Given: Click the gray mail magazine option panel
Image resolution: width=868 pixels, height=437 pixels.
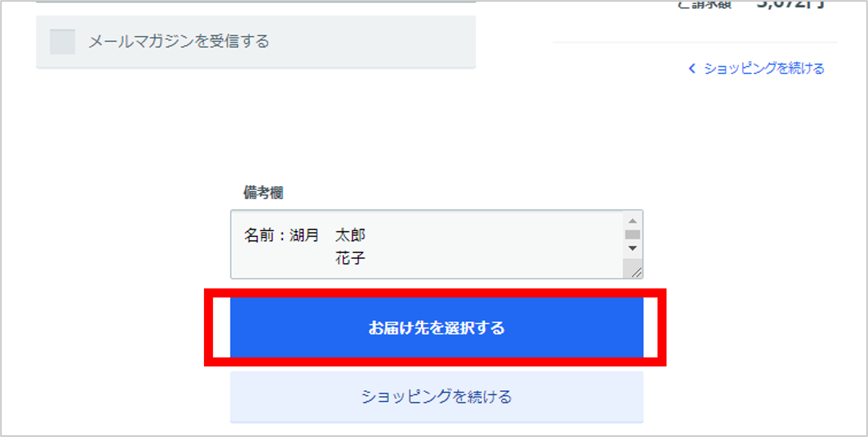Looking at the screenshot, I should [256, 42].
